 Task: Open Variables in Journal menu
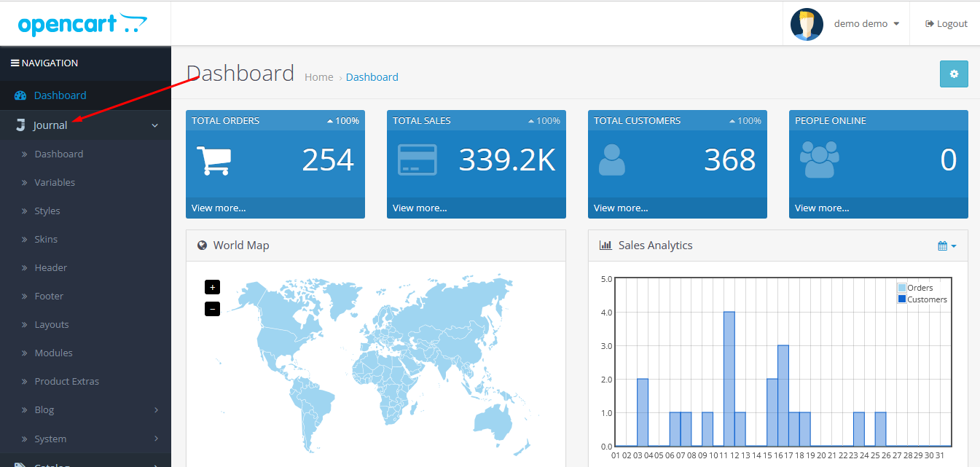[55, 183]
